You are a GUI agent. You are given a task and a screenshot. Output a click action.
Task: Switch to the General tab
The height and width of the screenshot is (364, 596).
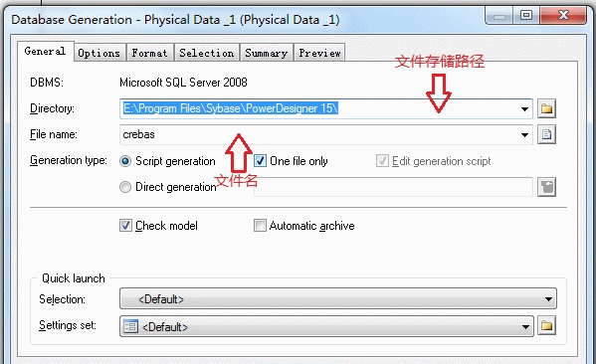(45, 52)
